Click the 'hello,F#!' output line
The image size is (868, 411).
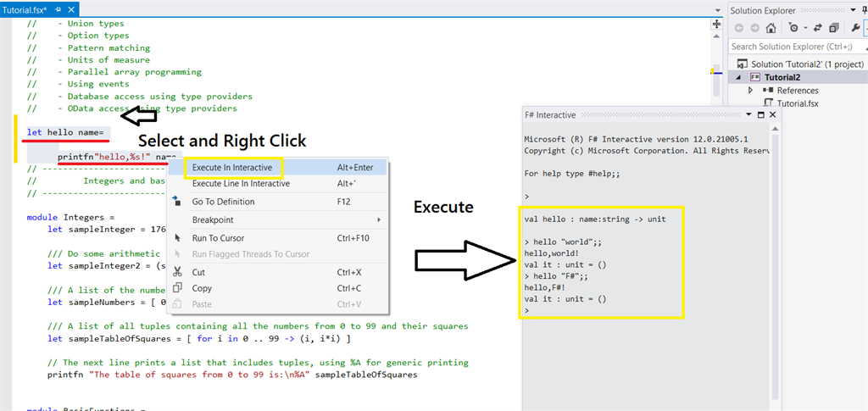pos(545,287)
